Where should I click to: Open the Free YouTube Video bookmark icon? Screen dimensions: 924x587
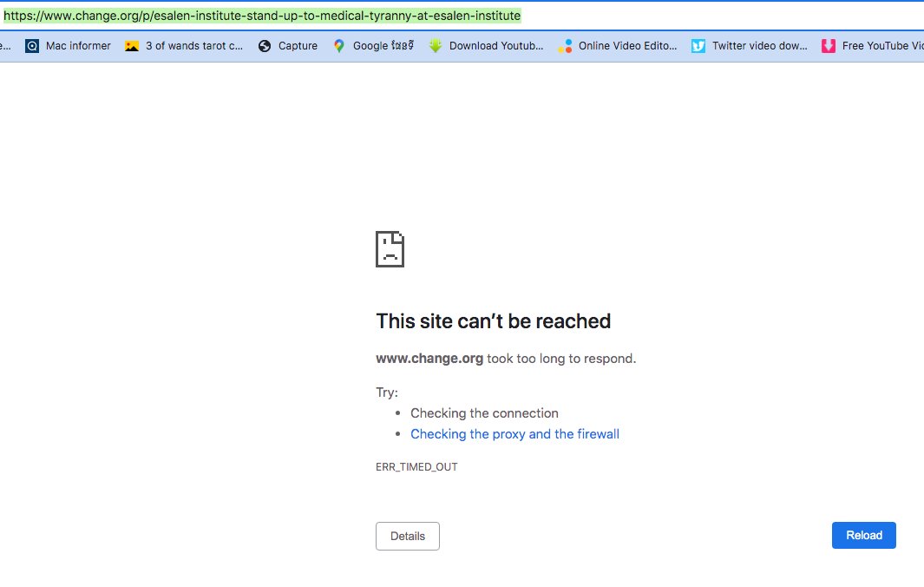coord(829,46)
